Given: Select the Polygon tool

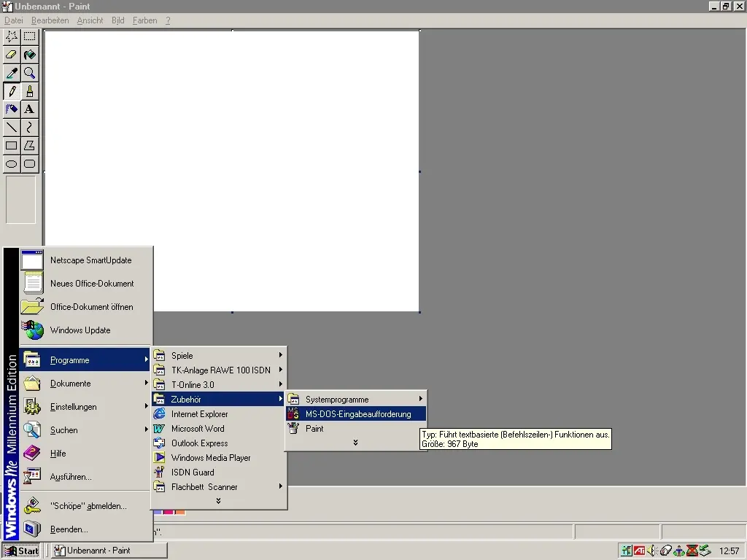Looking at the screenshot, I should click(29, 146).
